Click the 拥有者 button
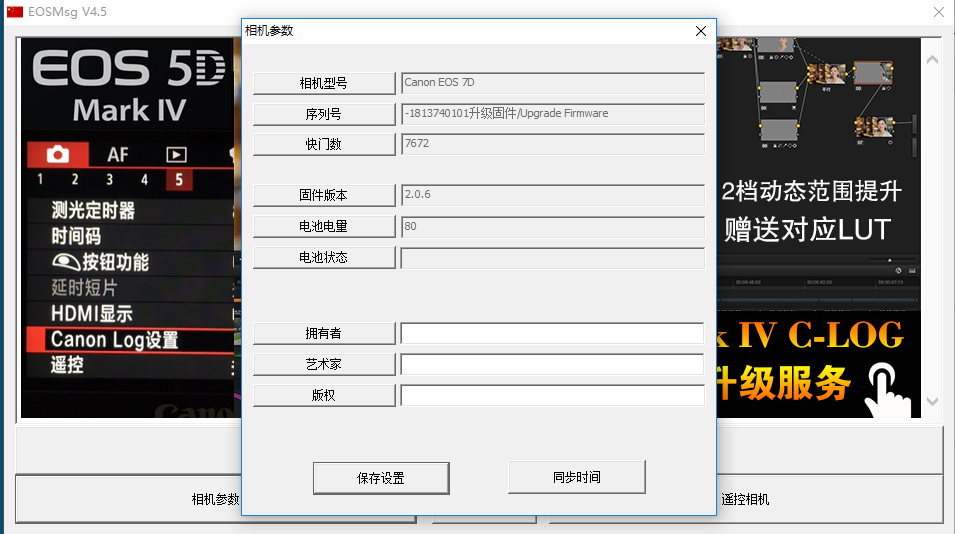This screenshot has width=955, height=534. [x=324, y=334]
